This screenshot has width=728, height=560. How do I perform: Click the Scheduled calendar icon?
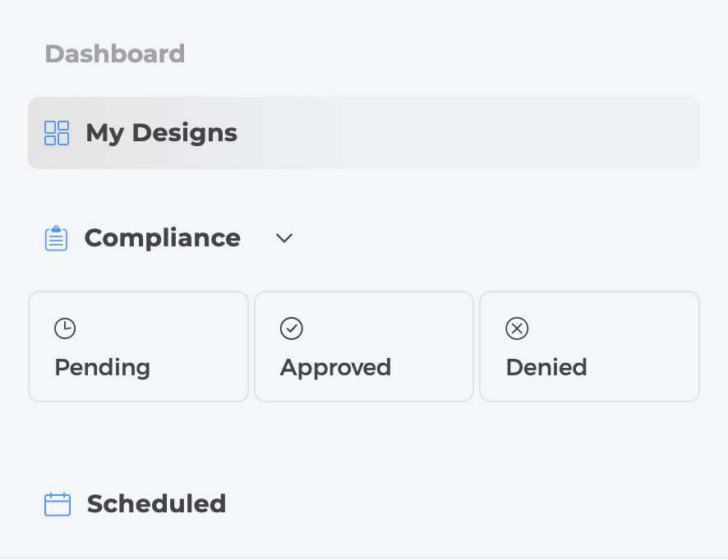(58, 504)
